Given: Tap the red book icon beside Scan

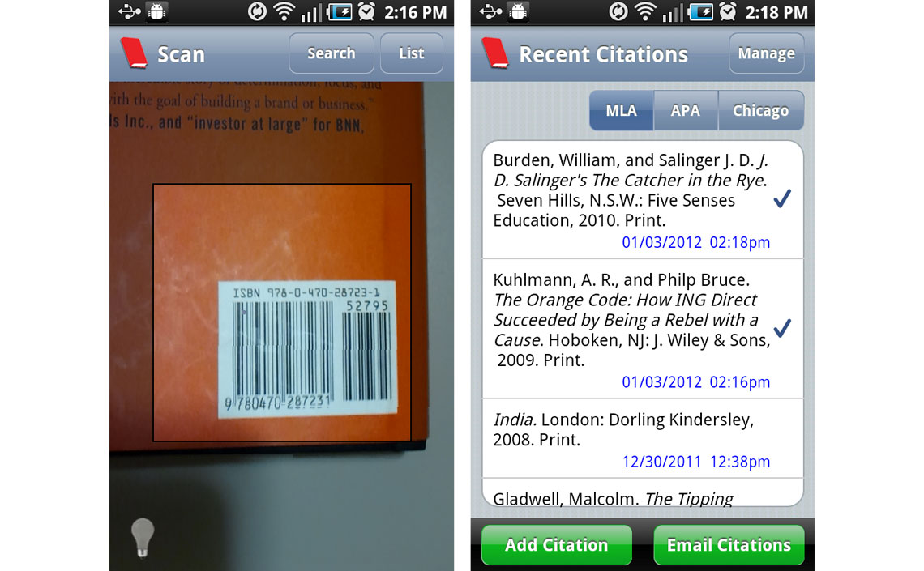Looking at the screenshot, I should 134,53.
